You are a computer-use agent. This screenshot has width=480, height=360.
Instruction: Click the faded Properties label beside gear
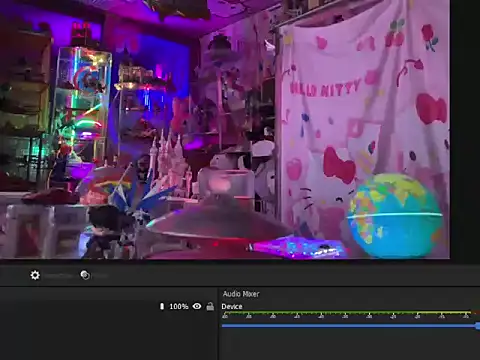(x=58, y=276)
